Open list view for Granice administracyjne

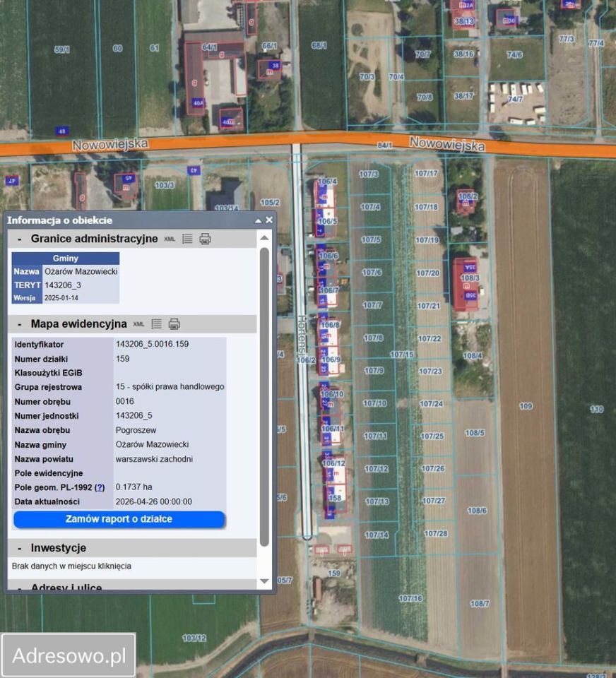coord(187,239)
